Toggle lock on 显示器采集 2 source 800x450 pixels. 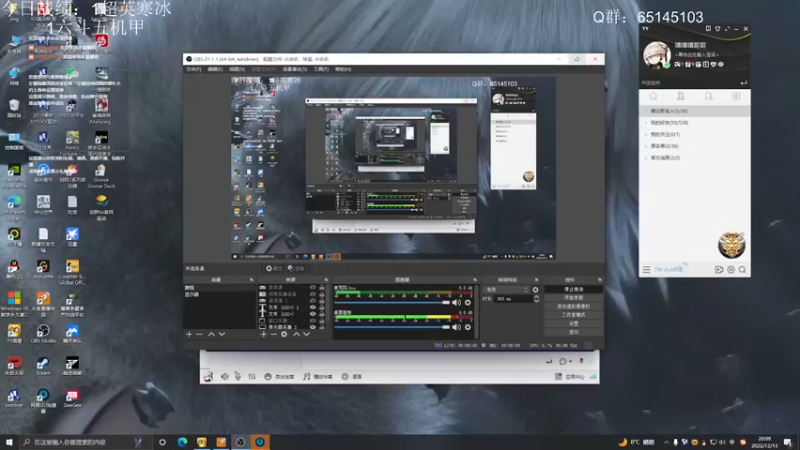click(x=321, y=327)
